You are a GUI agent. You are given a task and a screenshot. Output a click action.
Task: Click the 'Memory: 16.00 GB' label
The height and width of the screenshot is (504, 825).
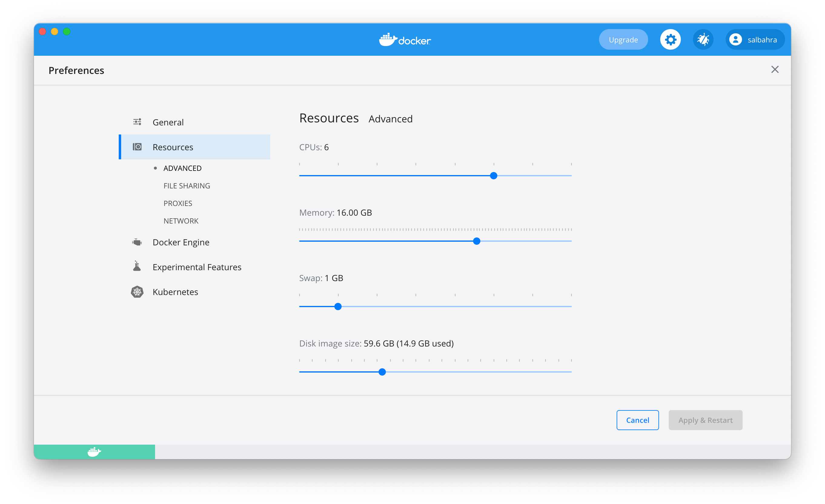coord(336,213)
